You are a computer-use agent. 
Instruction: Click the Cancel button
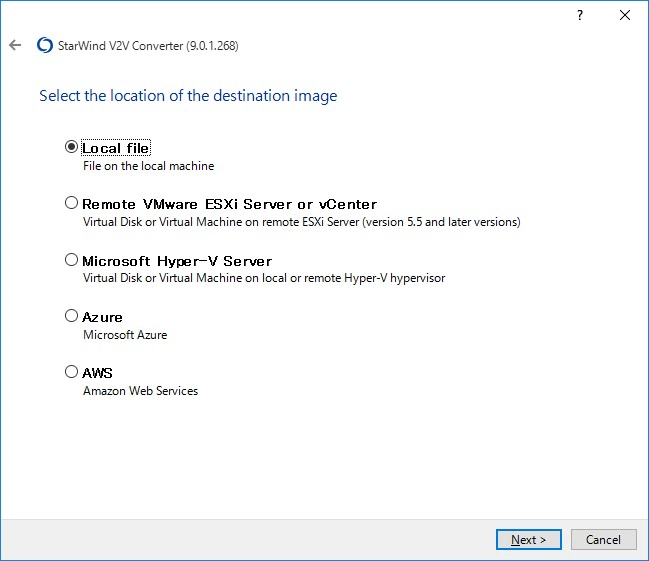click(603, 539)
